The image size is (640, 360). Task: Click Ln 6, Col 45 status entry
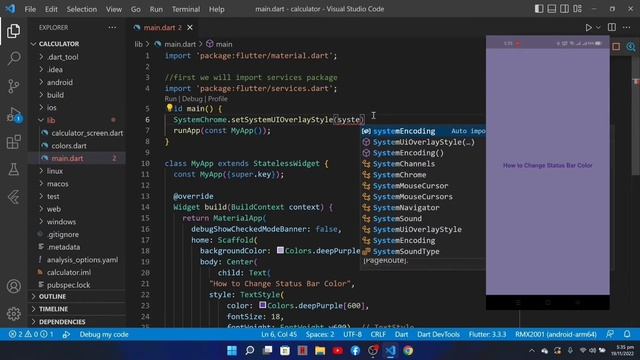click(279, 334)
